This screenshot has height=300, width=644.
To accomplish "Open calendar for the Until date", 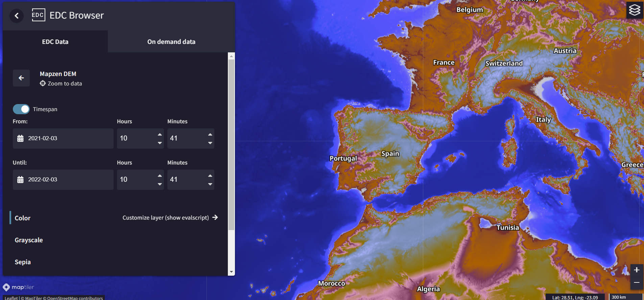I will 20,180.
